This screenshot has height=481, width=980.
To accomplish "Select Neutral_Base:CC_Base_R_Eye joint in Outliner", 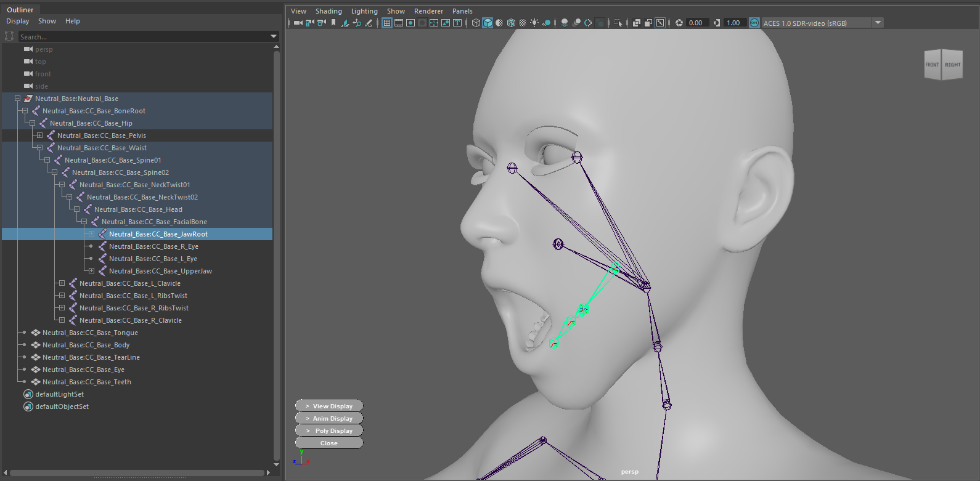I will (153, 246).
